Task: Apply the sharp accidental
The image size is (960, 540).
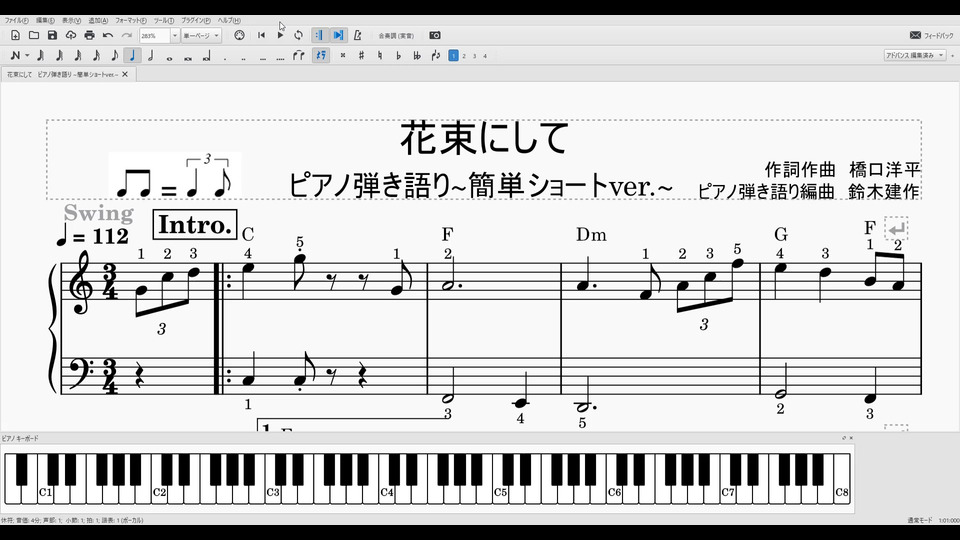Action: (x=361, y=56)
